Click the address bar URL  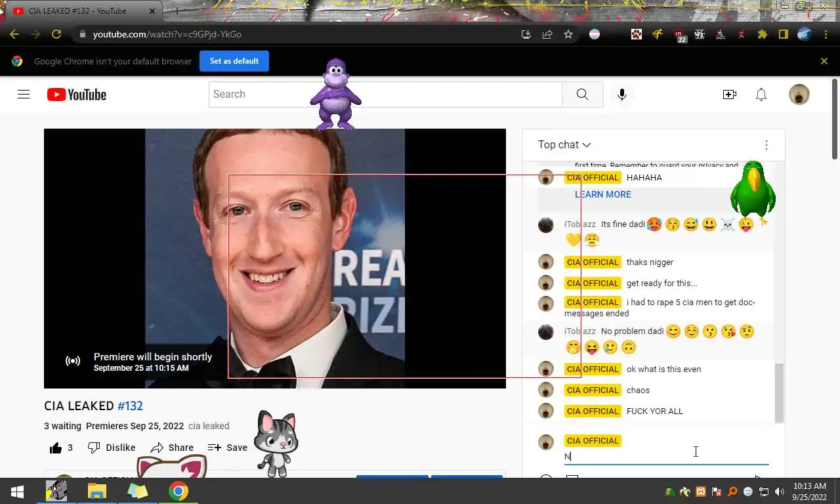(x=167, y=34)
